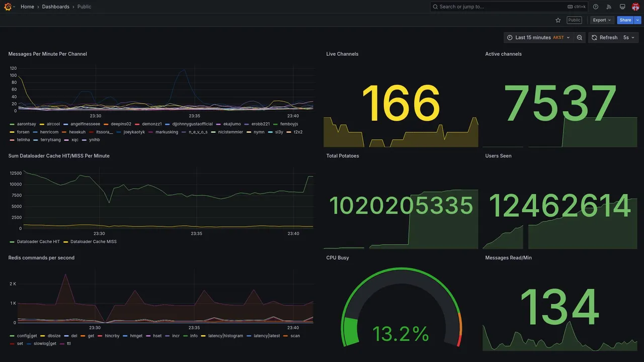Open the news RSS feed icon
Viewport: 644px width, 362px height.
(x=609, y=7)
